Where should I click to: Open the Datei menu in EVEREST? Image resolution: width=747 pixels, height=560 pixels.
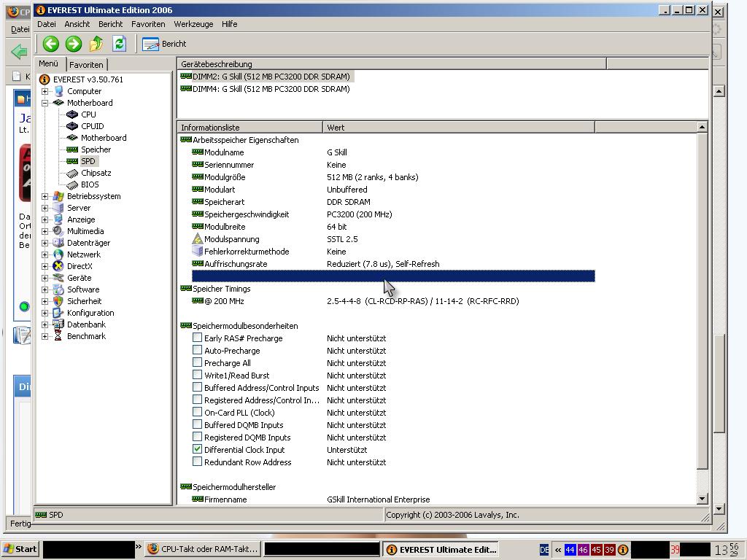click(x=46, y=24)
